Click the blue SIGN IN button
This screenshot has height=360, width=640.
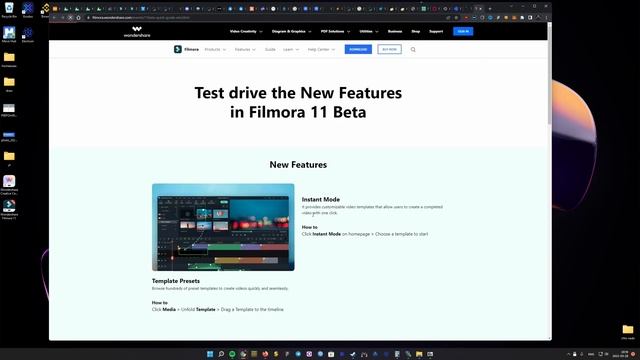click(x=463, y=31)
